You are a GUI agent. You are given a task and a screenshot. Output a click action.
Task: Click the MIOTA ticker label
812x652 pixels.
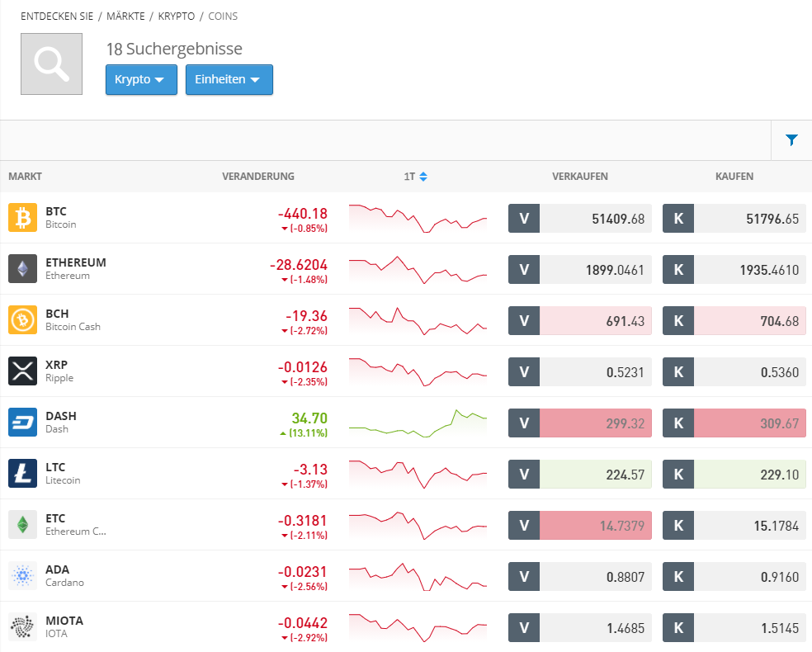coord(64,621)
